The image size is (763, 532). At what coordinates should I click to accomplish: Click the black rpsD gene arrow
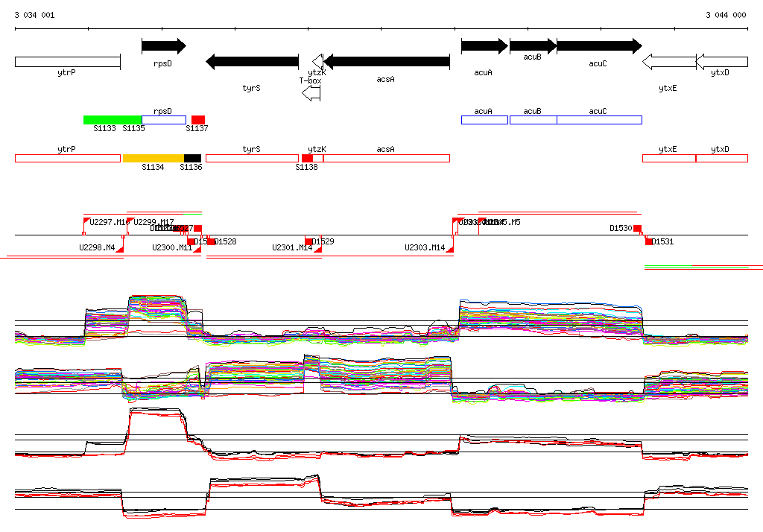[x=163, y=46]
